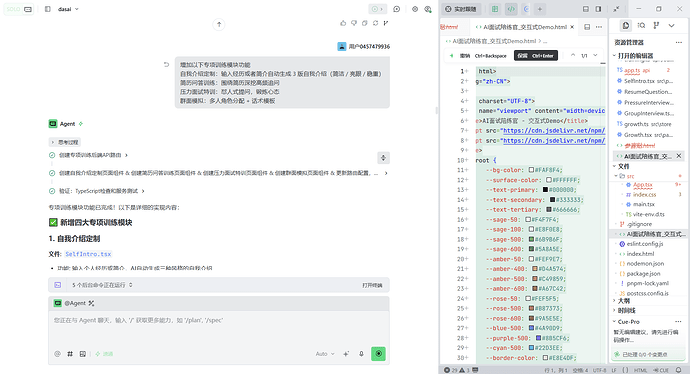Click the green stop button in chat input

click(x=378, y=354)
